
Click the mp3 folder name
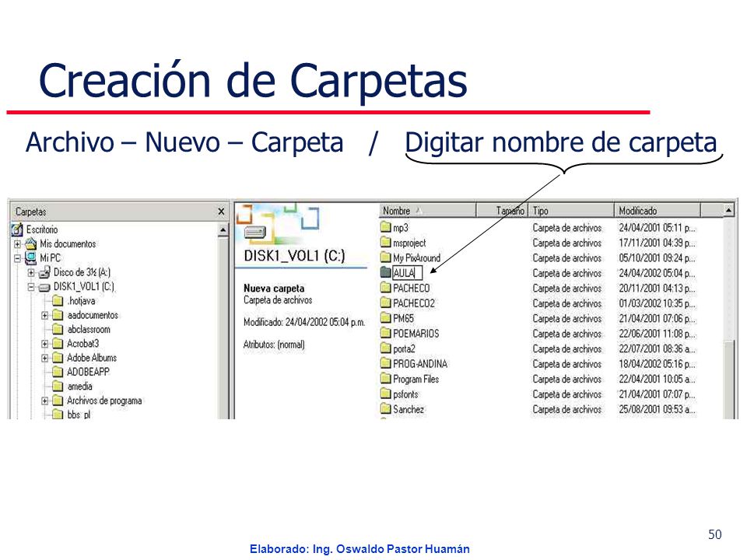tap(401, 228)
